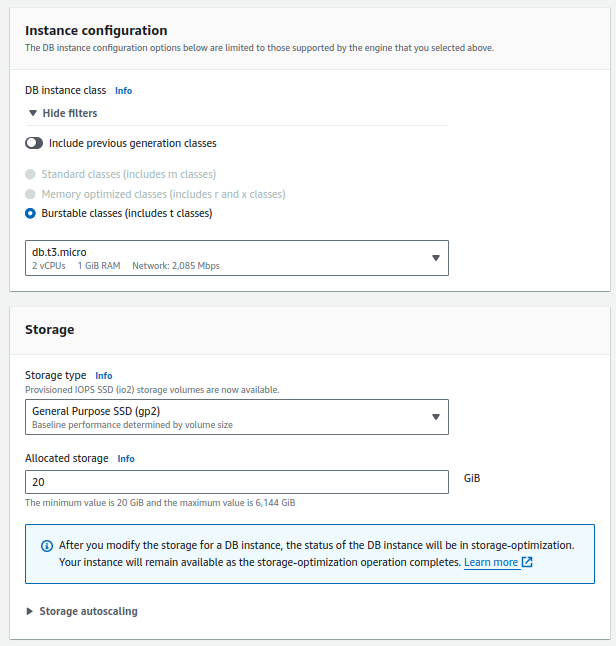Select Memory optimized classes radio button
The image size is (616, 646).
pyautogui.click(x=31, y=194)
